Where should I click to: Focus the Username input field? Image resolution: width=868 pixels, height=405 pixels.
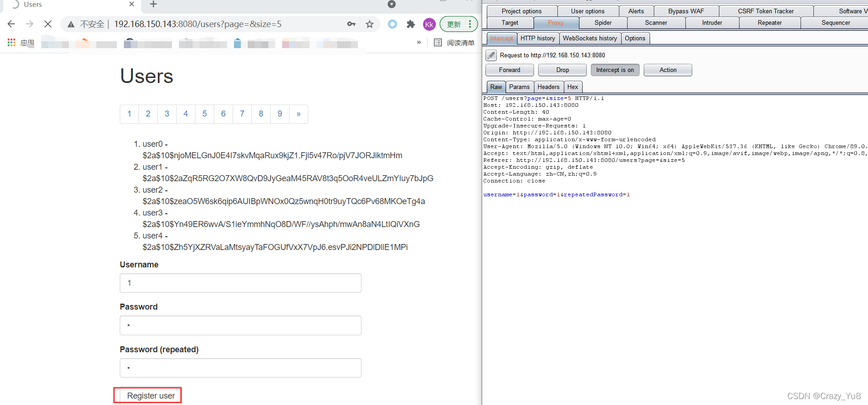240,283
